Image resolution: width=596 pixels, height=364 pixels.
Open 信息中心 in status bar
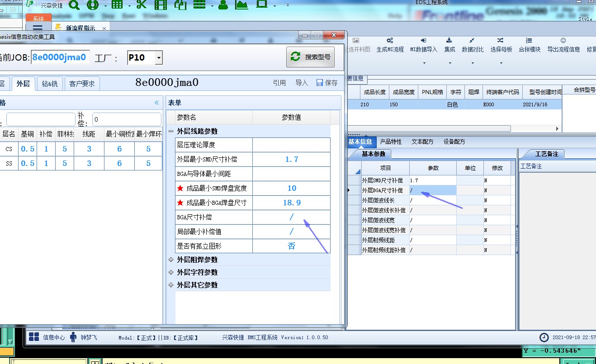click(47, 337)
